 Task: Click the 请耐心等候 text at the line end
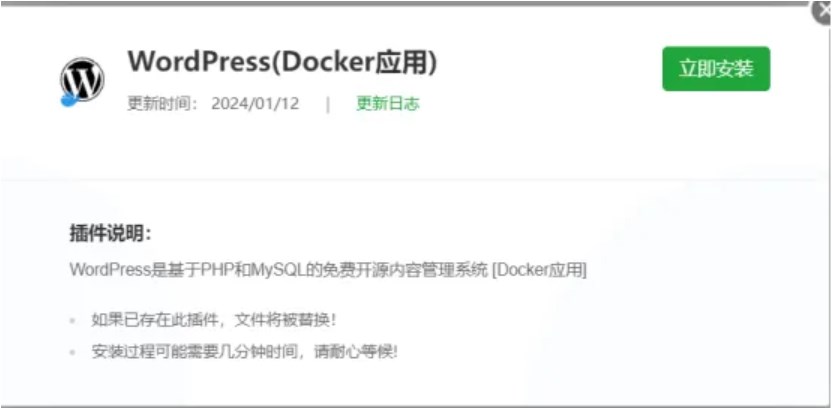[x=356, y=352]
